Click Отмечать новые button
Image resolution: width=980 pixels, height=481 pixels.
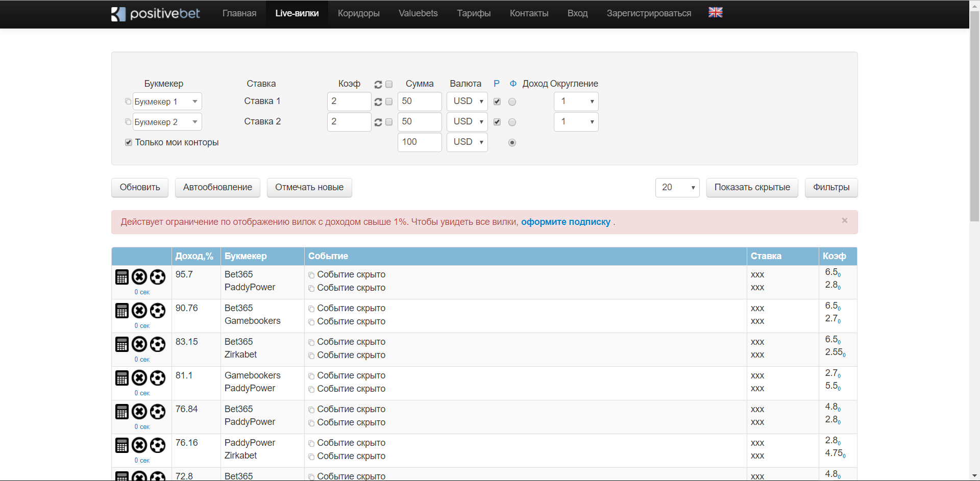(309, 188)
